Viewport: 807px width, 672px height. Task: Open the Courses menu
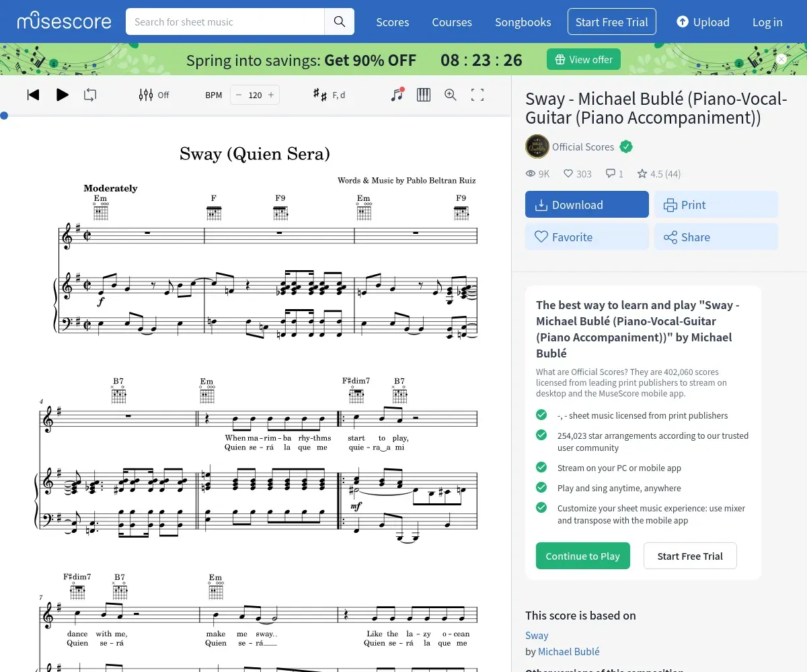[x=452, y=22]
